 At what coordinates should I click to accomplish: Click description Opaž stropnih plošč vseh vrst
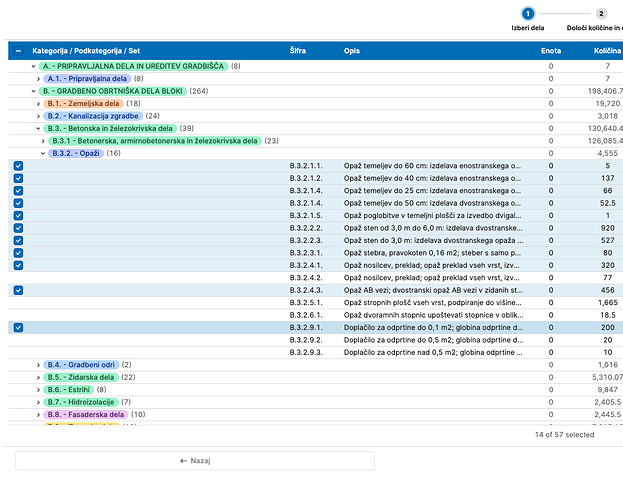(432, 303)
